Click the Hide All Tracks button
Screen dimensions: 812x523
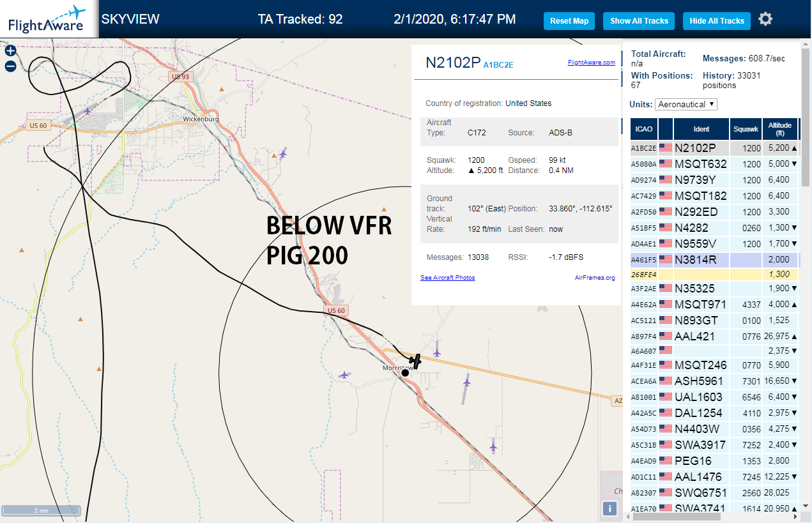(x=717, y=21)
